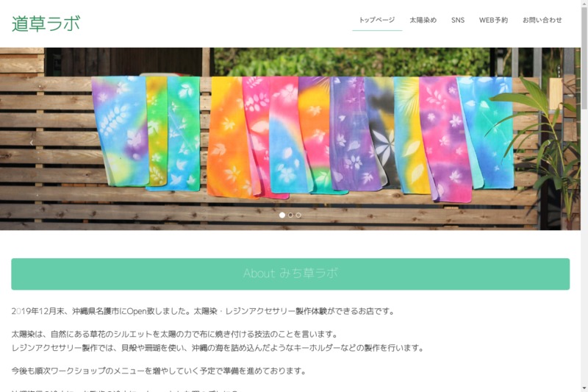588x392 pixels.
Task: Click the scrollbar down arrow
Action: coord(584,388)
